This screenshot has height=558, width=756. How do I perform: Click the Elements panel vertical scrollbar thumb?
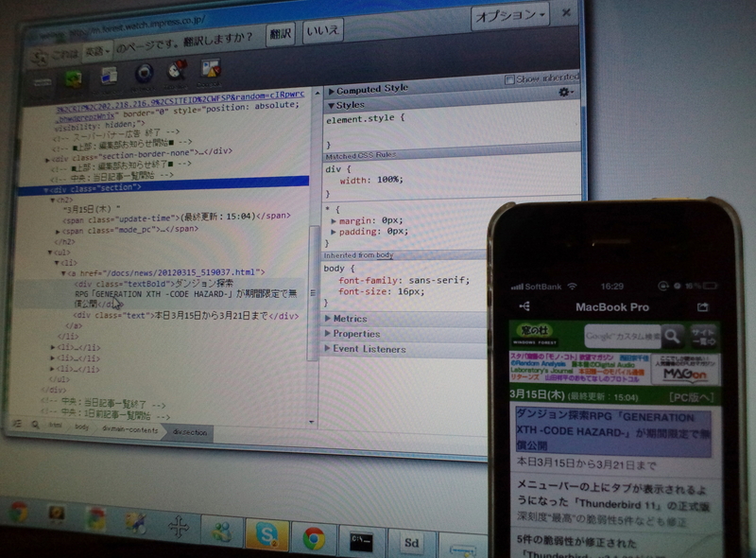[x=314, y=293]
